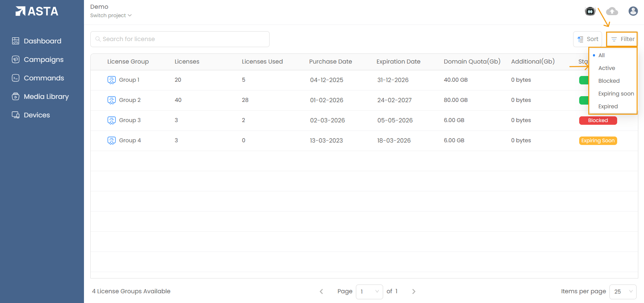
Task: Click the Filter button
Action: pos(622,39)
